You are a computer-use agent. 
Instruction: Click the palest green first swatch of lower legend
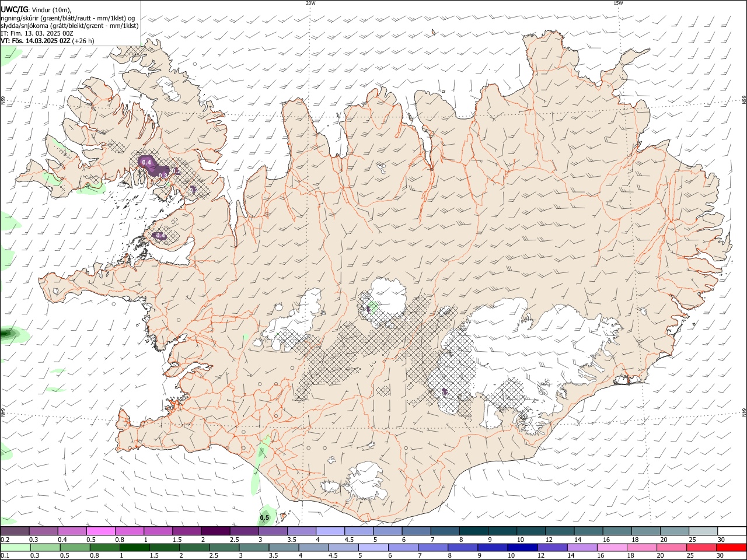click(x=15, y=547)
